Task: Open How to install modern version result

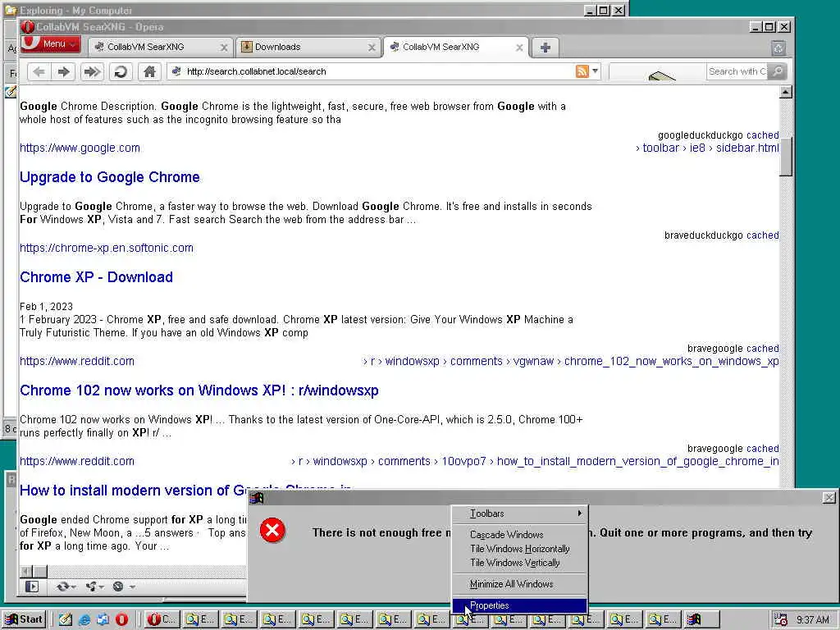Action: 133,491
